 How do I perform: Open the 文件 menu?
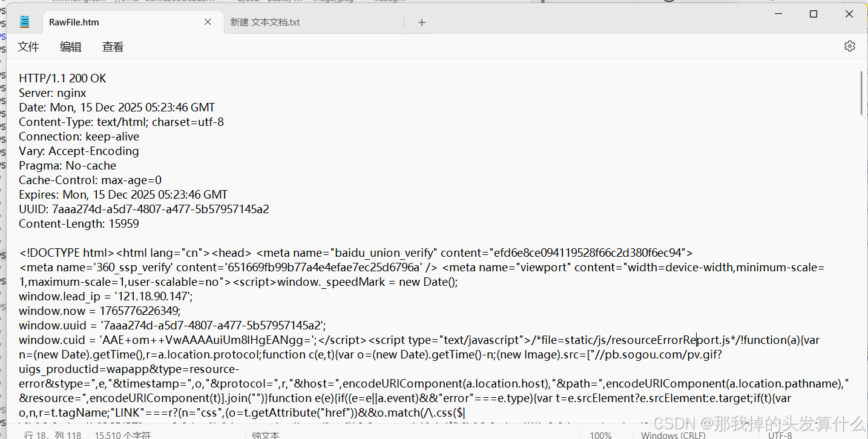pos(28,47)
